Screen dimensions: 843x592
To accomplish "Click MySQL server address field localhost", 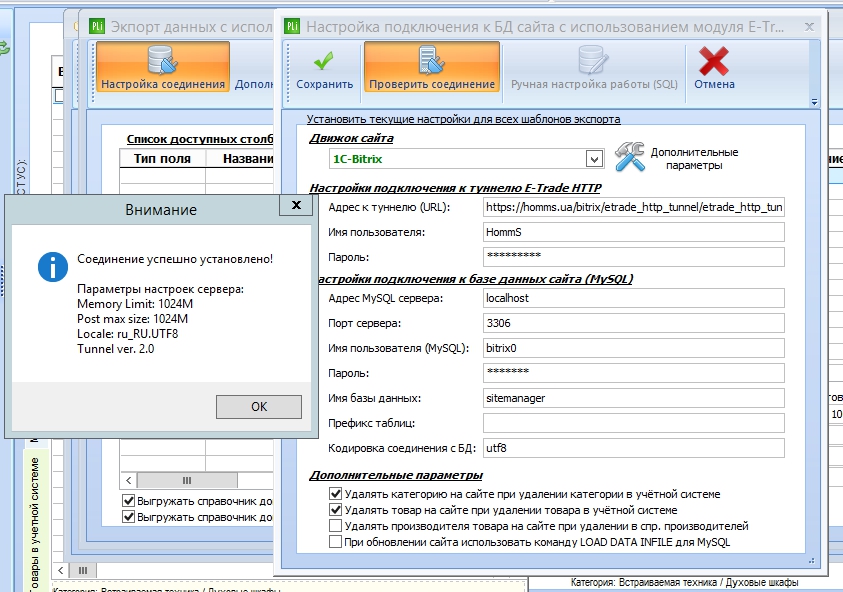I will click(x=633, y=298).
